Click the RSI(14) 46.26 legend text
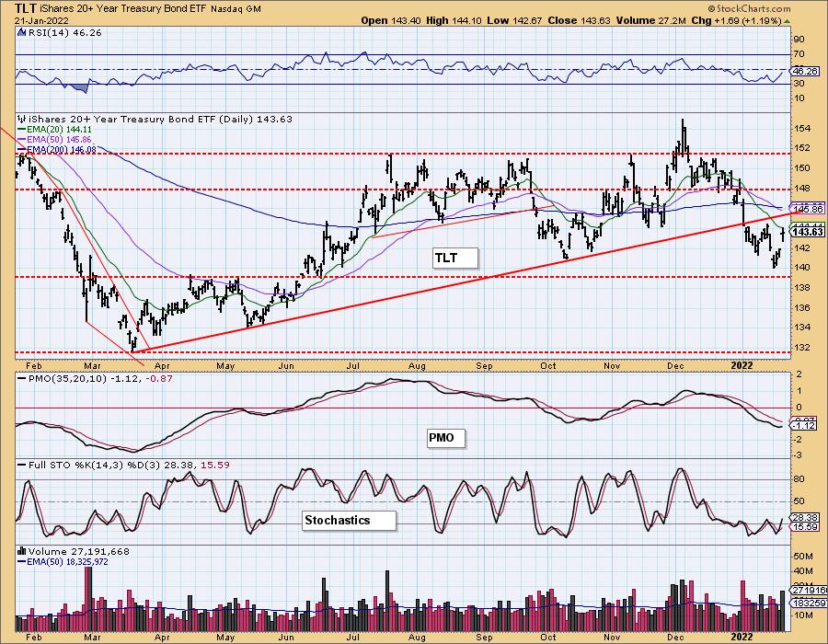This screenshot has height=644, width=828. (x=64, y=32)
